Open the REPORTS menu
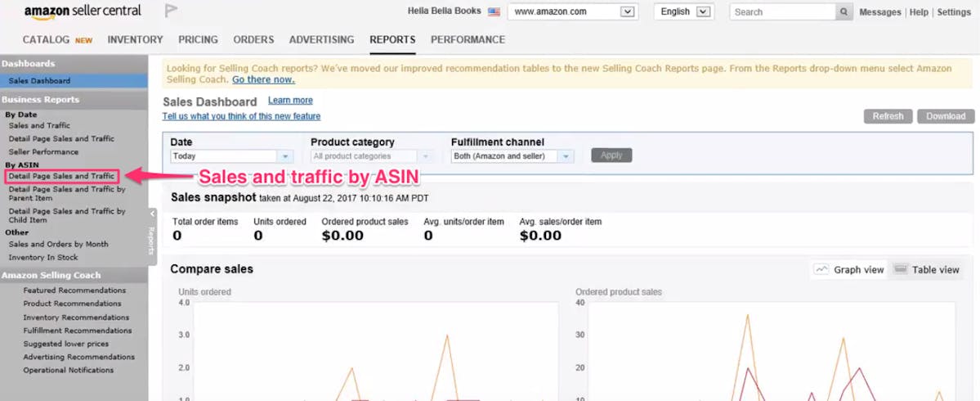Viewport: 980px width, 401px height. click(392, 39)
